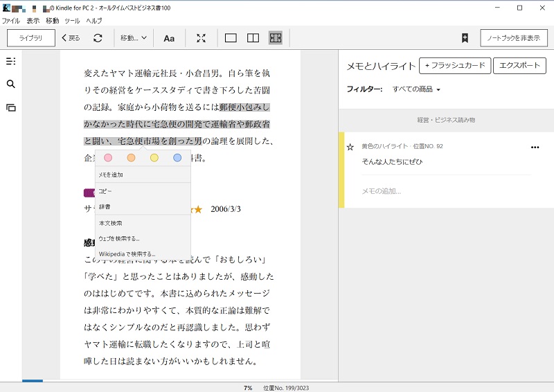Click the sync refresh icon
Viewport: 554px width, 392px height.
(x=98, y=38)
